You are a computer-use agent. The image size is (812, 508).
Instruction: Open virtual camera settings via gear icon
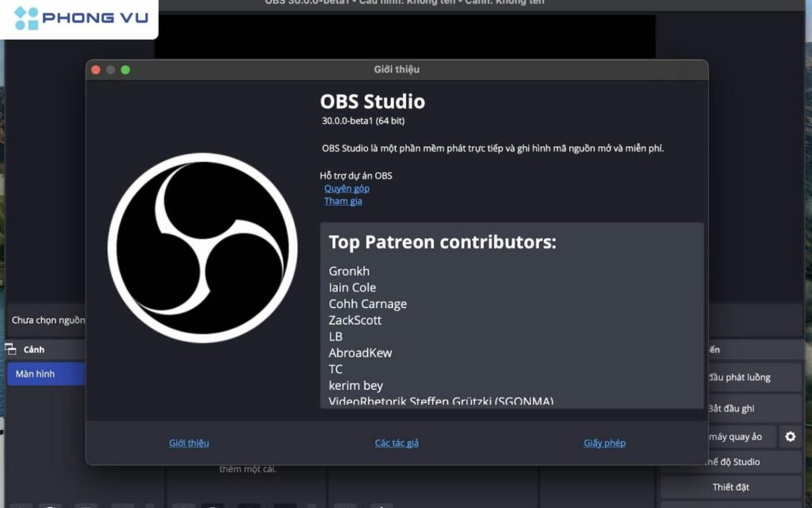[791, 437]
